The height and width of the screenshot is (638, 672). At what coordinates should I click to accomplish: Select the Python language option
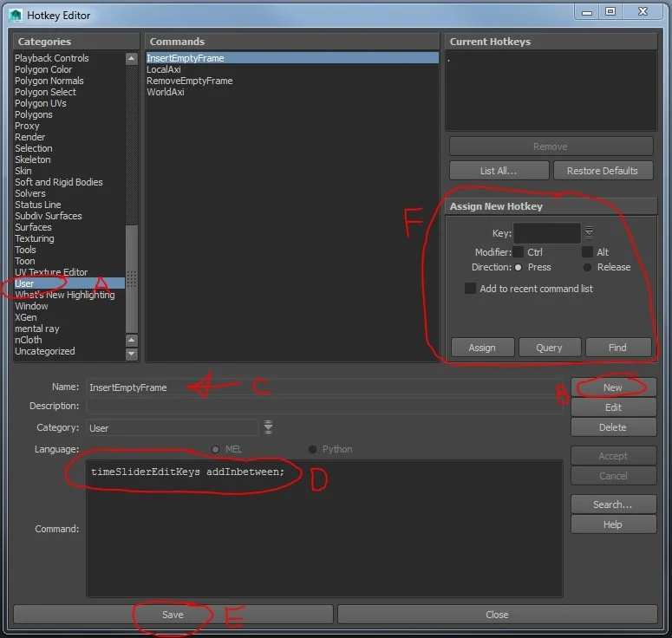[312, 449]
